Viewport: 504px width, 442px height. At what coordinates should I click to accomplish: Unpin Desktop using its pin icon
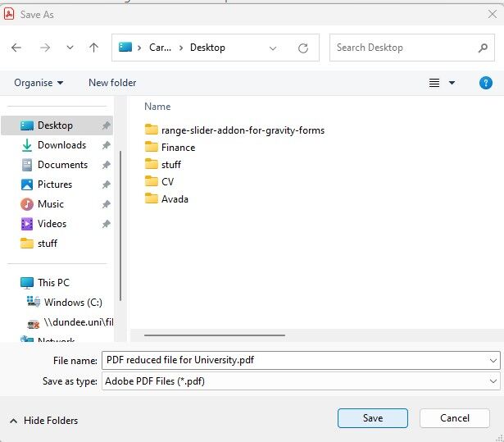click(106, 125)
